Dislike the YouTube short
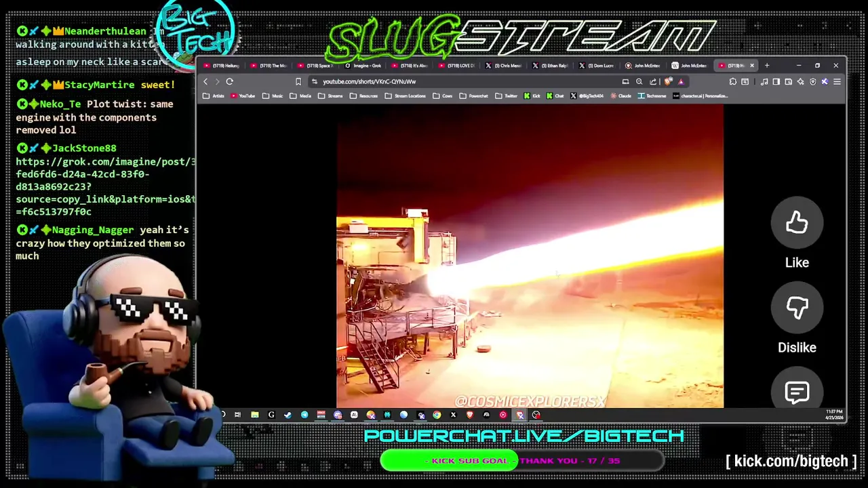 click(797, 308)
